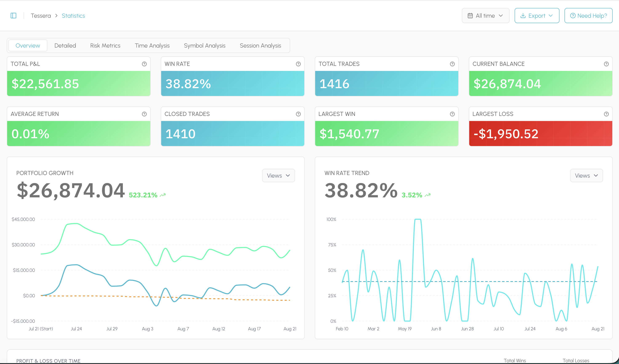Click the Jun 28 axis label
619x364 pixels.
tap(467, 329)
